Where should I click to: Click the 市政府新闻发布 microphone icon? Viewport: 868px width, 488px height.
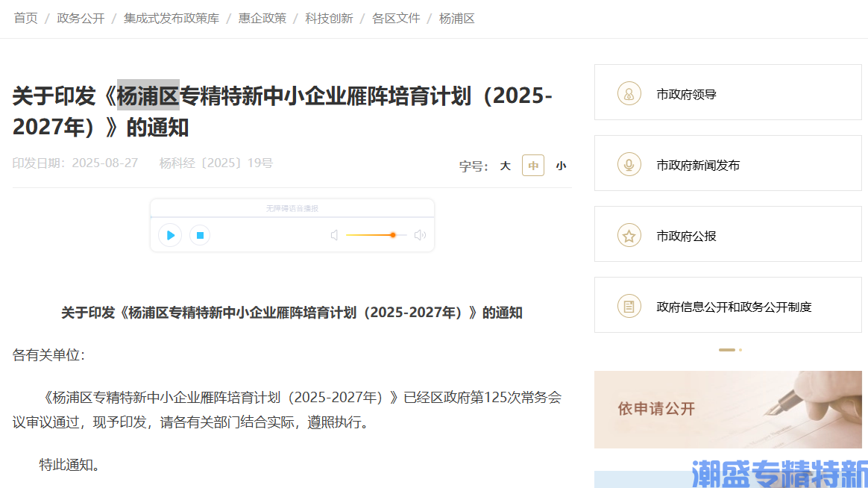[629, 163]
